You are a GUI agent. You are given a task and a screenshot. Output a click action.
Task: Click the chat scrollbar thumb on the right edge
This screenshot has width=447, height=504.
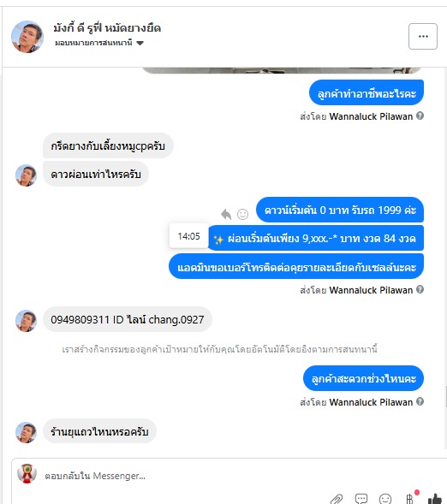click(x=446, y=397)
